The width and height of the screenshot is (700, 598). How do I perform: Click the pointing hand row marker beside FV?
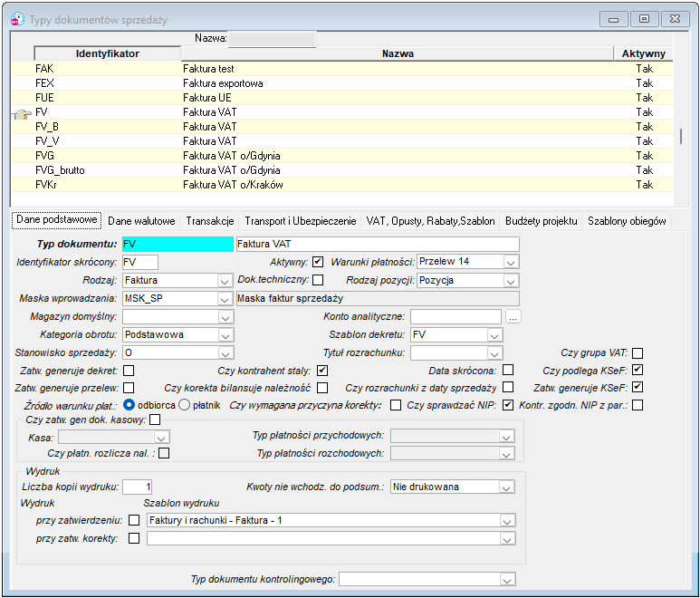[x=22, y=114]
